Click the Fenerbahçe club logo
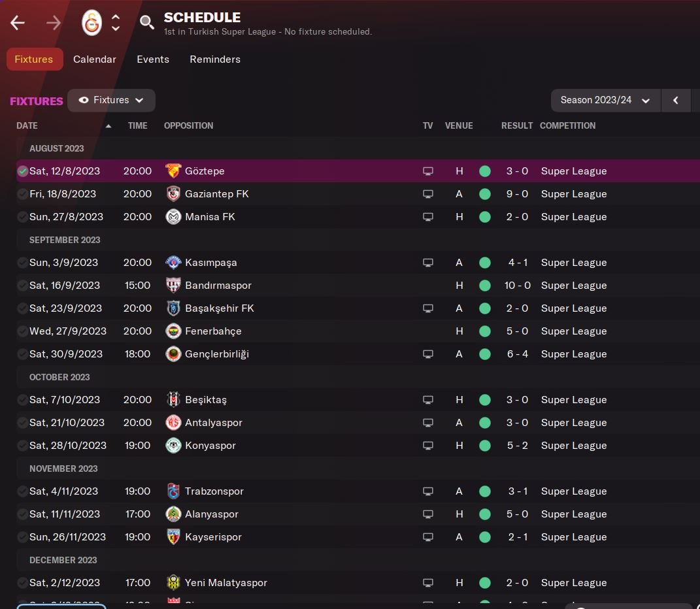Viewport: 700px width, 609px height. tap(173, 331)
